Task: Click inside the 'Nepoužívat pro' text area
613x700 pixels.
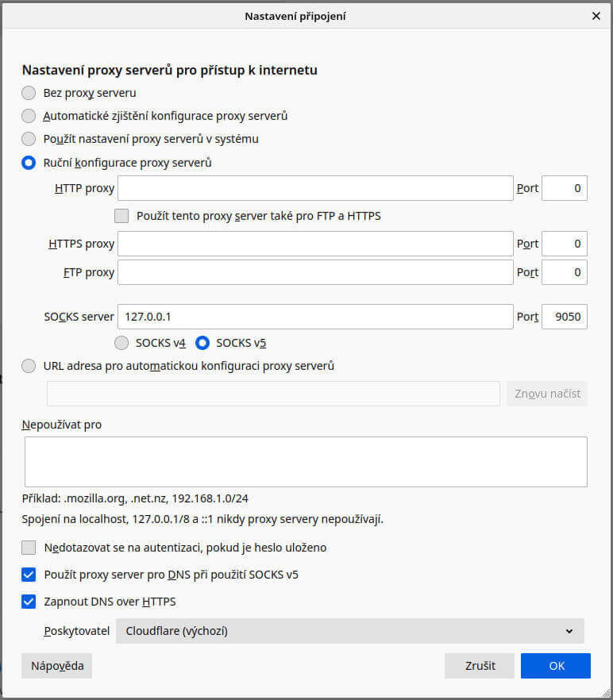Action: tap(305, 461)
